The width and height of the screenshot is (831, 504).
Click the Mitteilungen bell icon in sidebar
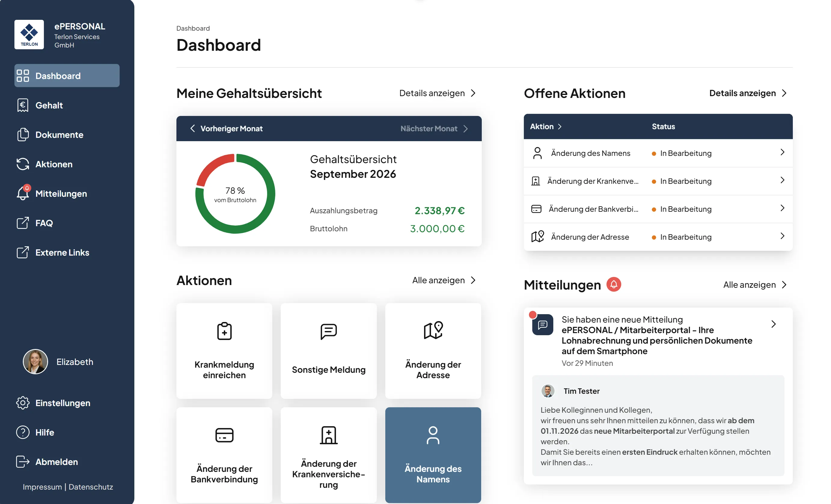pos(23,193)
